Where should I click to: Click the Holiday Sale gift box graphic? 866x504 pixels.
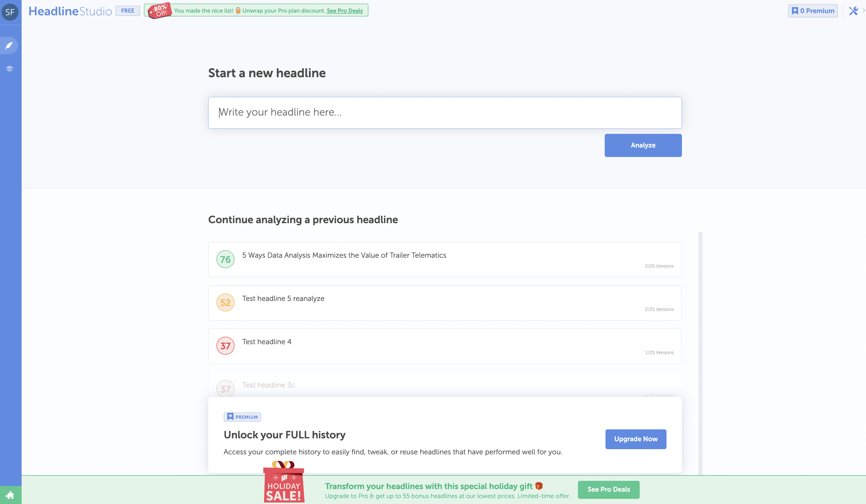(x=283, y=483)
